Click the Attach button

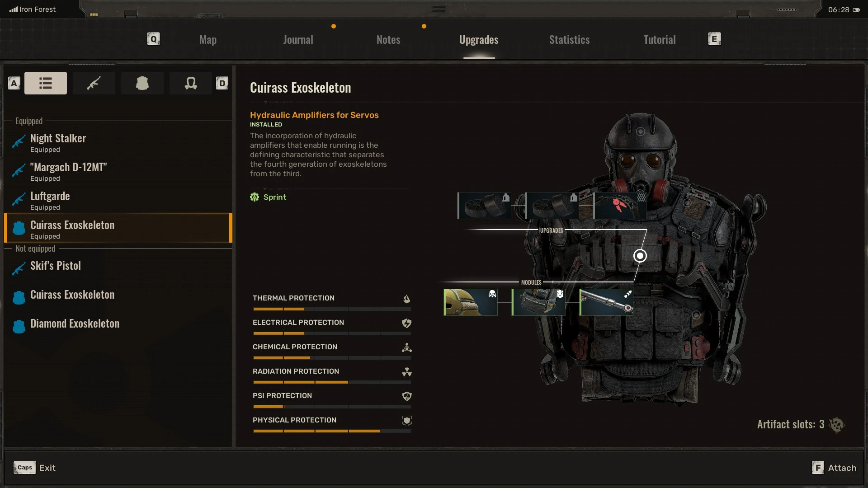834,468
